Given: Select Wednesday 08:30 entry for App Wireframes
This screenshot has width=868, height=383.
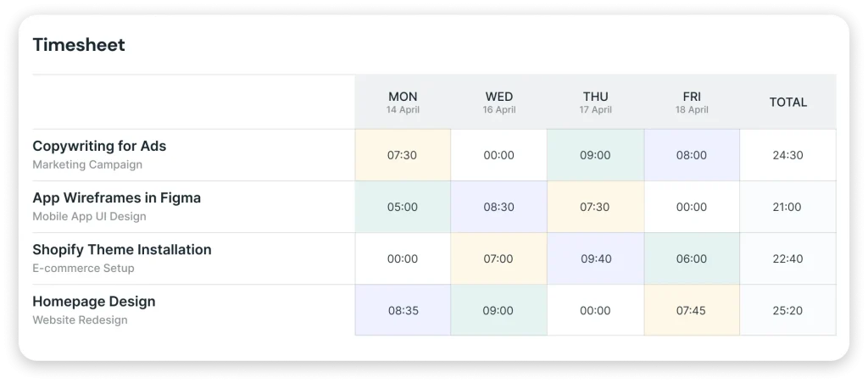Looking at the screenshot, I should (x=499, y=207).
